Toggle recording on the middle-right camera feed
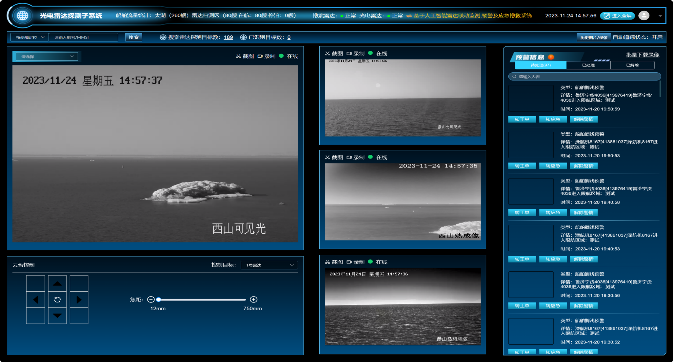 point(355,158)
